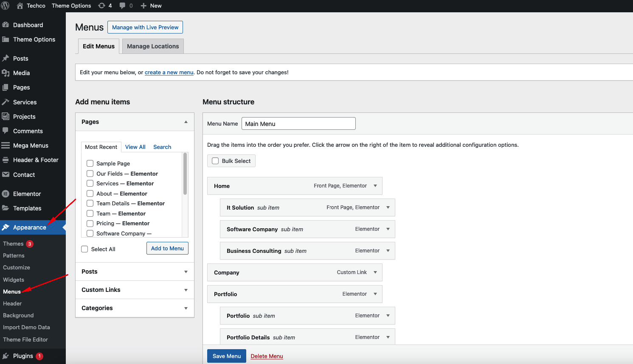Click the pages list scrollbar
Viewport: 633px width, 364px height.
point(185,174)
